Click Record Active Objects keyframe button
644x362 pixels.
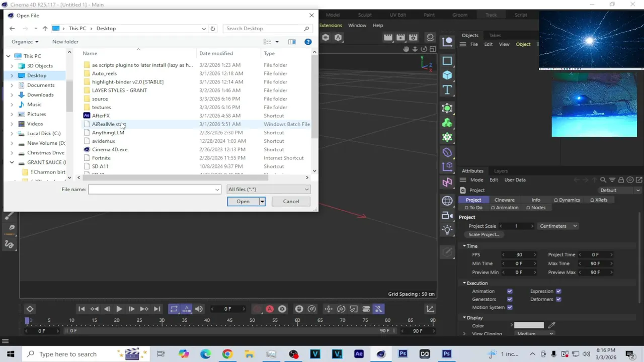tap(257, 309)
